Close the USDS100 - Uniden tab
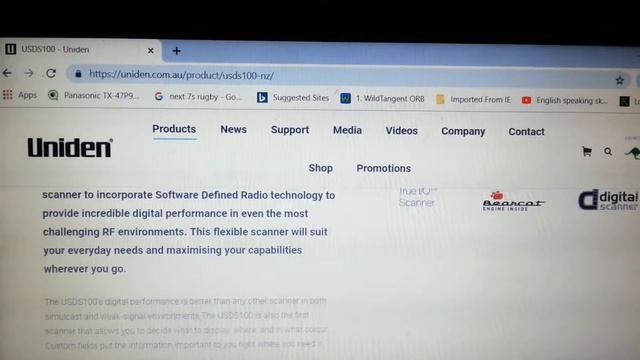640x360 pixels. (x=151, y=51)
